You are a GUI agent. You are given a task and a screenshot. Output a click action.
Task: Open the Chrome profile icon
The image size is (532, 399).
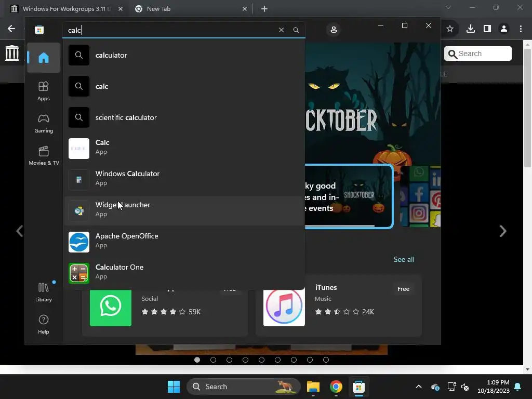504,29
